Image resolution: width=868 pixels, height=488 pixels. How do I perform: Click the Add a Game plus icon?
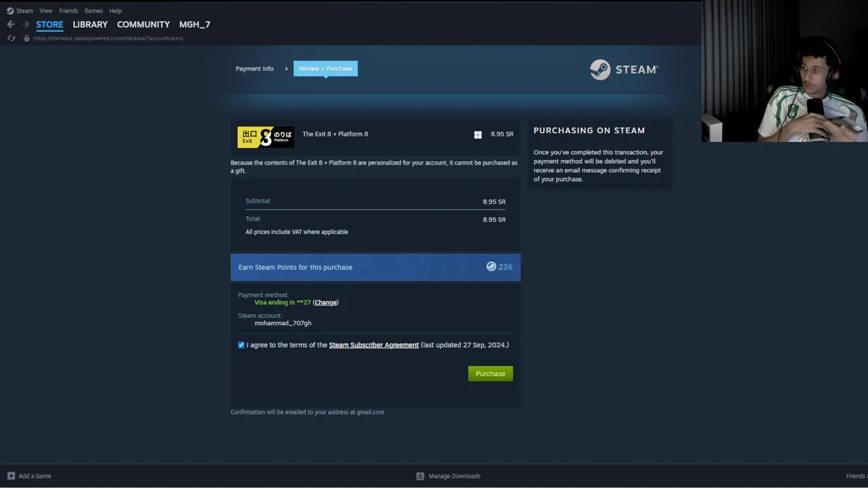click(x=11, y=476)
